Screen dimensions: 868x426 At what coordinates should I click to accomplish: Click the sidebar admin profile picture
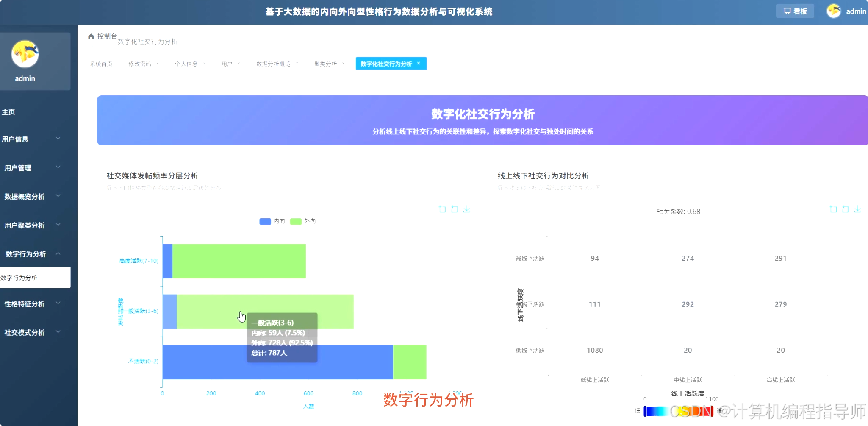click(x=25, y=54)
